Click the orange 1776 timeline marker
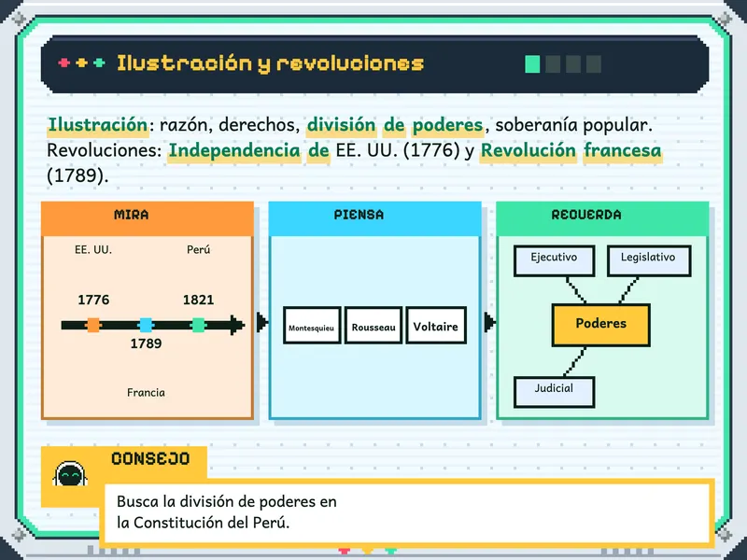 coord(93,325)
